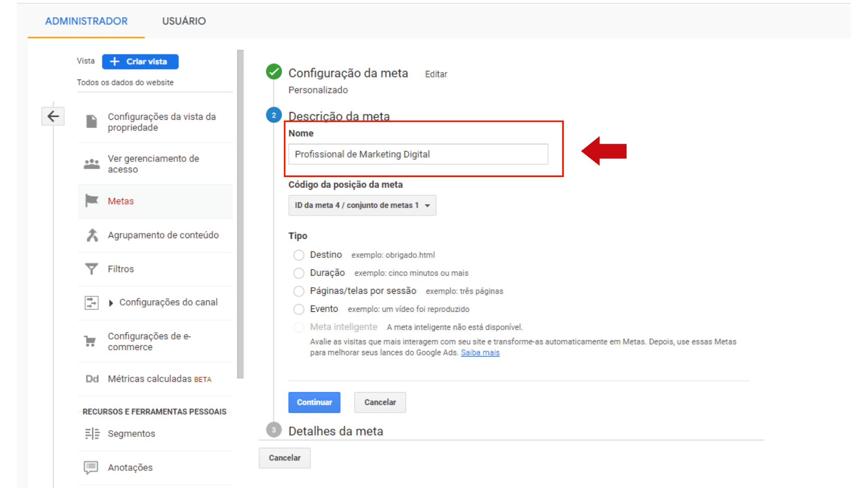Select the Destino goal type
Screen dimensions: 868x488
tap(299, 255)
